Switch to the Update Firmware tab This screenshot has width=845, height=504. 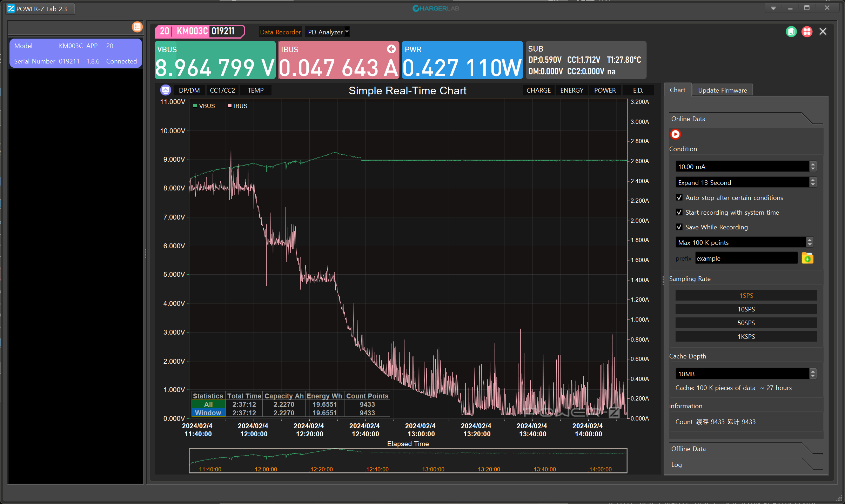(x=722, y=90)
